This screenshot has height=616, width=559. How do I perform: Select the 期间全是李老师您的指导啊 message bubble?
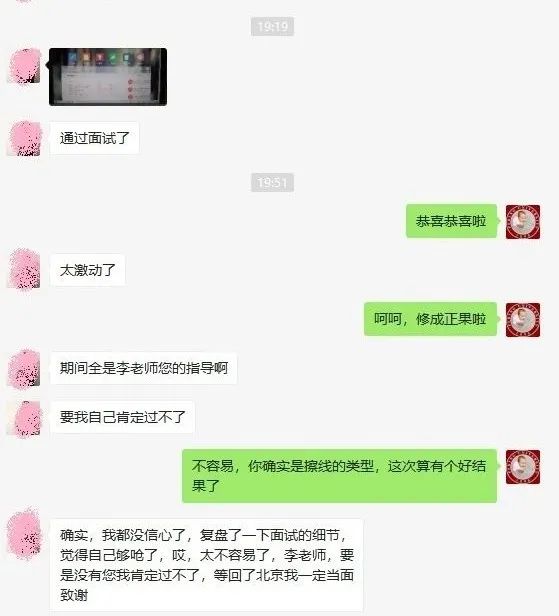pyautogui.click(x=143, y=368)
